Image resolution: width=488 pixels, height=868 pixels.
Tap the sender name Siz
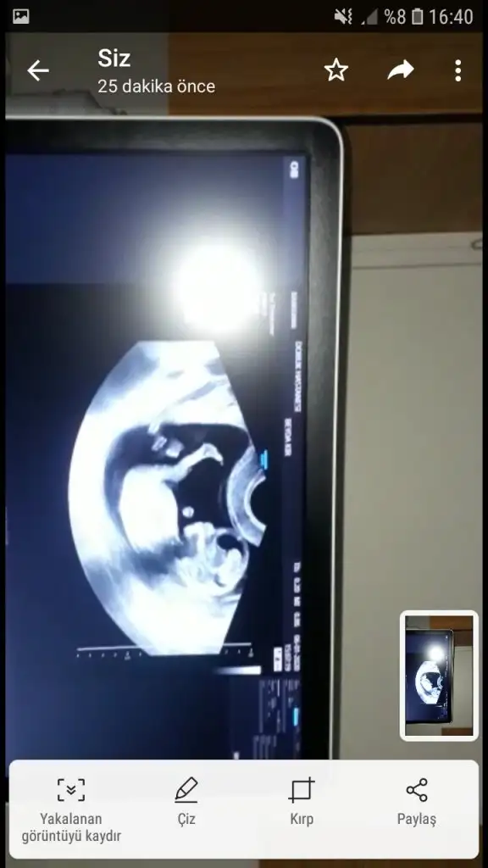114,58
